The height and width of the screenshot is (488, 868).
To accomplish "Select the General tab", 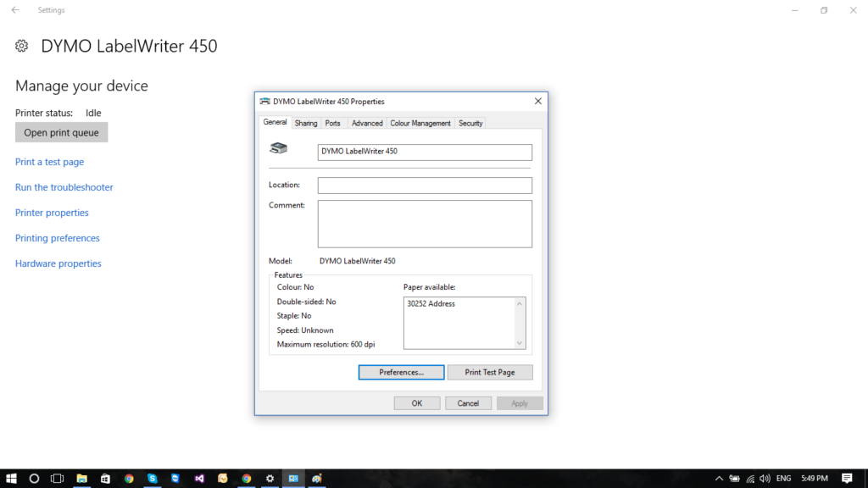I will (275, 122).
